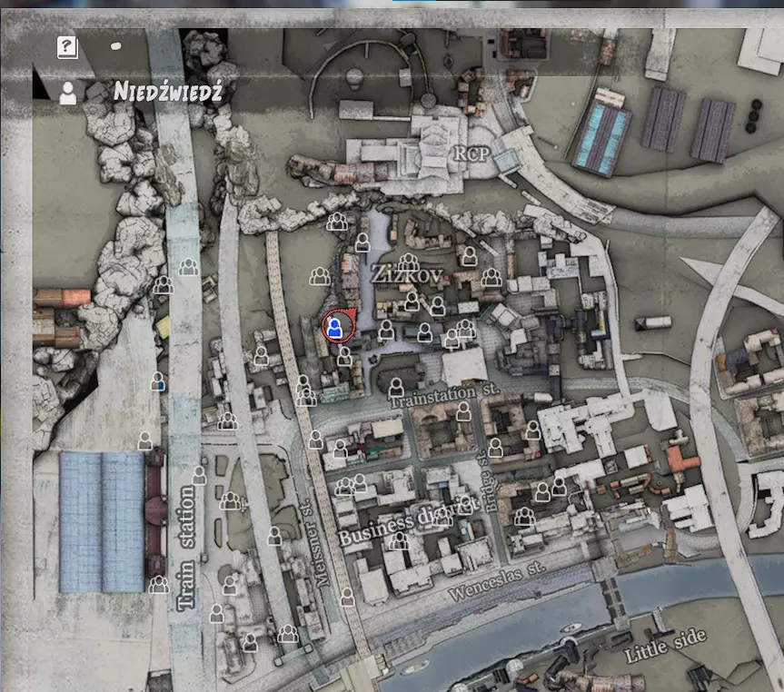This screenshot has width=784, height=692.
Task: Click the Zizkov district label
Action: coord(406,274)
